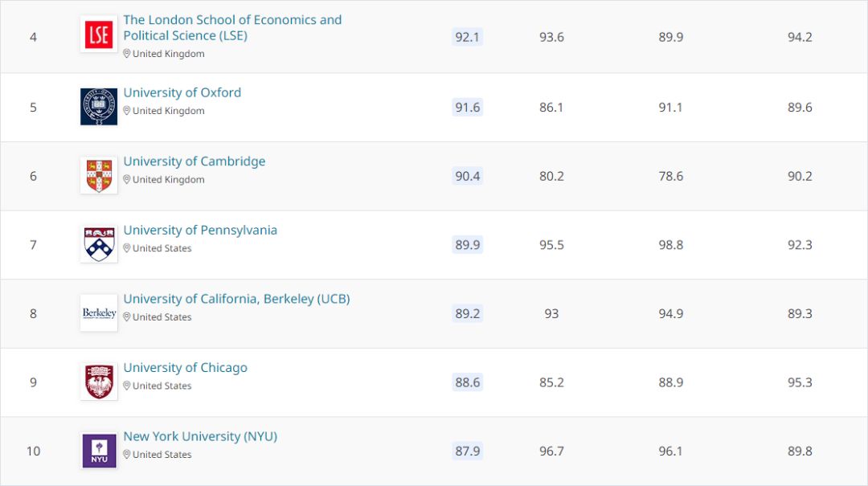Click the highlighted score 87.9 for NYU
Image resolution: width=868 pixels, height=486 pixels.
point(467,451)
